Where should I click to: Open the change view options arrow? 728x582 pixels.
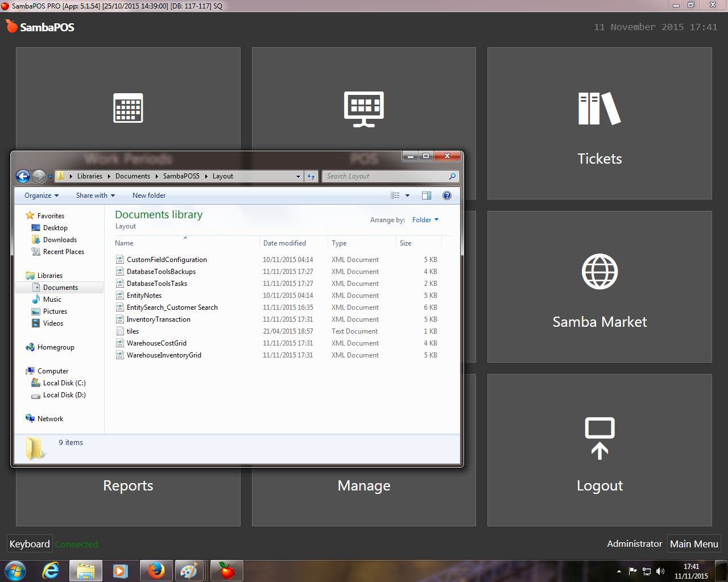coord(407,196)
